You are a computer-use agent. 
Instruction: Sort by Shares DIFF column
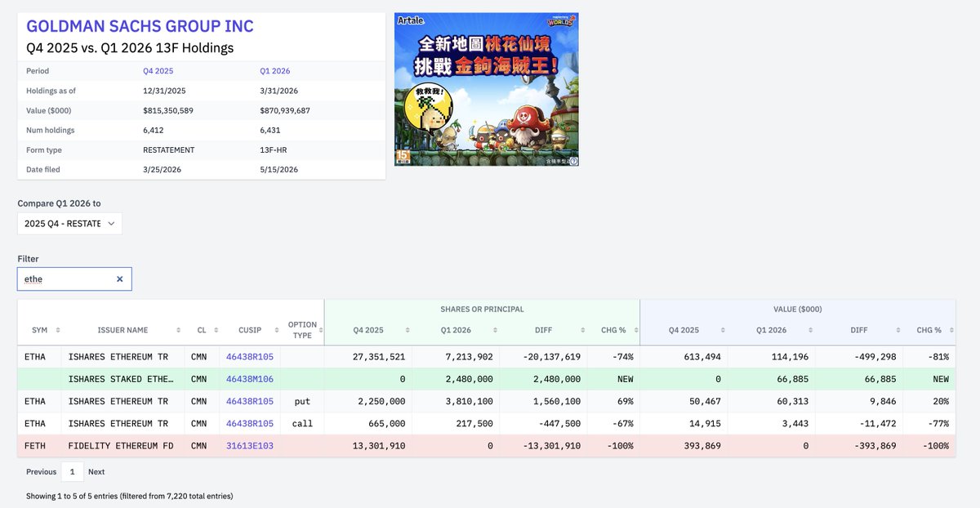(543, 330)
